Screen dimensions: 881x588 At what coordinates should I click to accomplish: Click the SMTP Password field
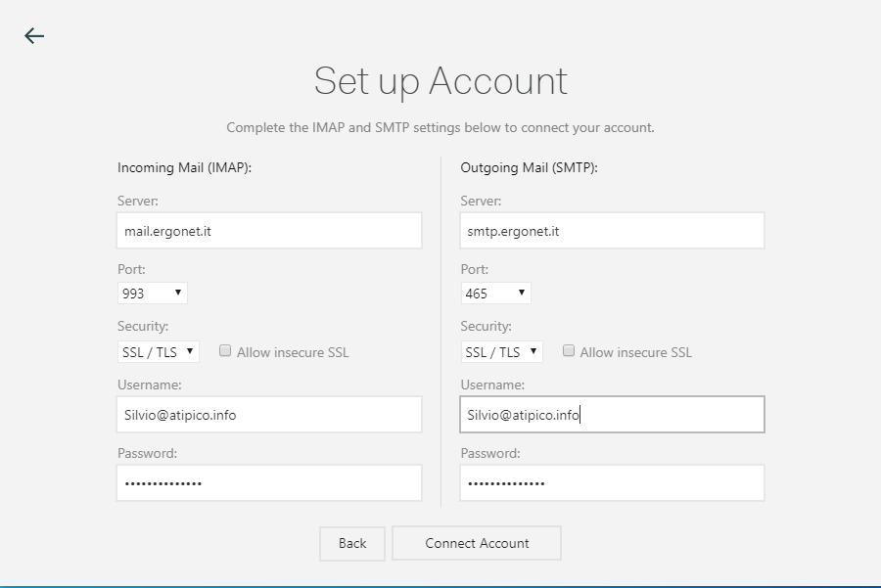coord(612,482)
